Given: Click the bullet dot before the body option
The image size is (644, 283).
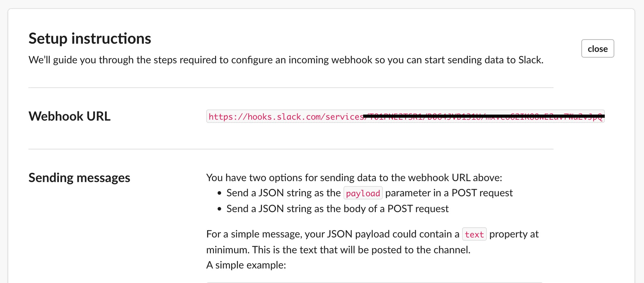Looking at the screenshot, I should (220, 209).
